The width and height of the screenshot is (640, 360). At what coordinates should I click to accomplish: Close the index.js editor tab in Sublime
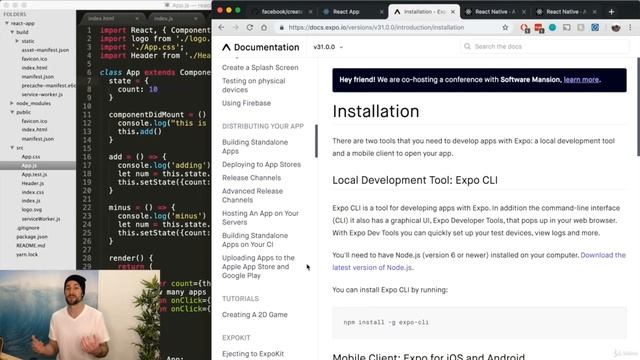click(x=196, y=18)
